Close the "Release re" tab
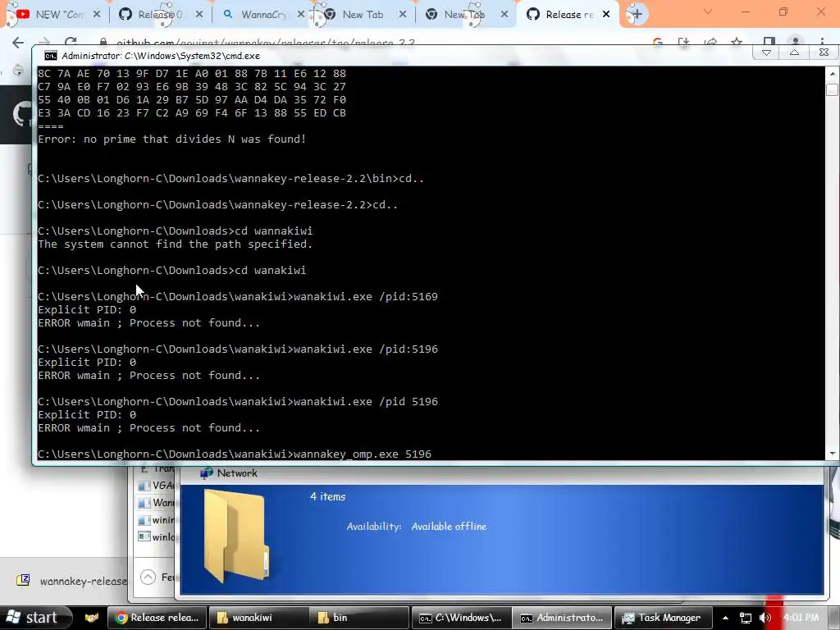840x630 pixels. tap(606, 15)
